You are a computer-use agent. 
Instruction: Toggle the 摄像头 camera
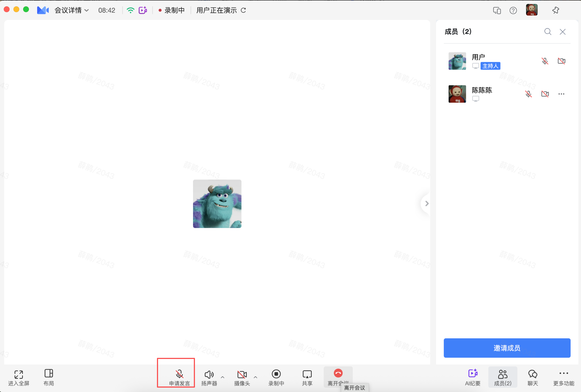coord(242,377)
